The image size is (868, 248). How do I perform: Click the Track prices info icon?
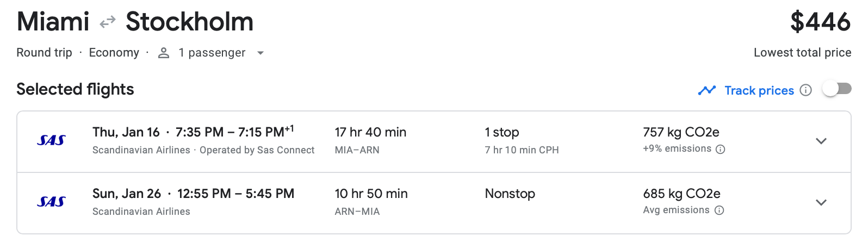[x=806, y=90]
